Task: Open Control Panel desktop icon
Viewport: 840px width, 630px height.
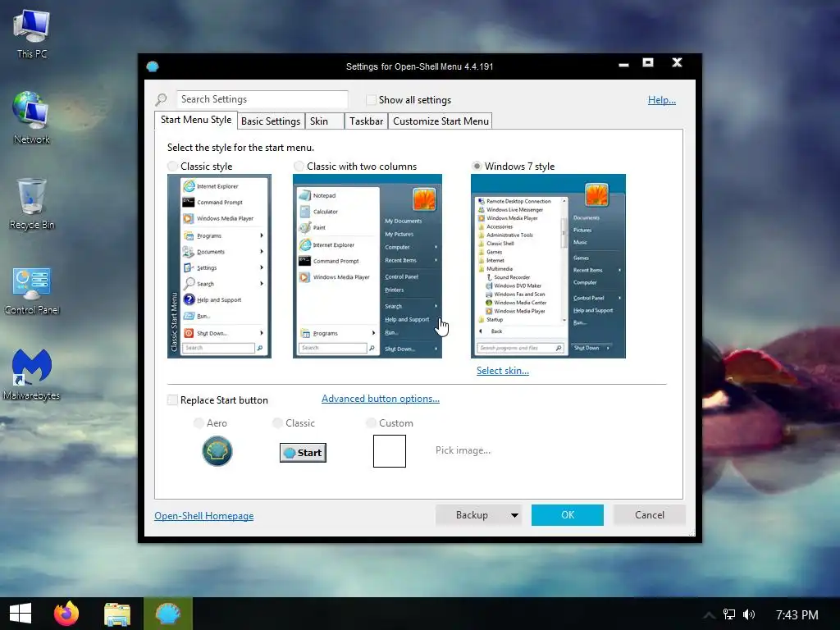Action: click(x=32, y=291)
